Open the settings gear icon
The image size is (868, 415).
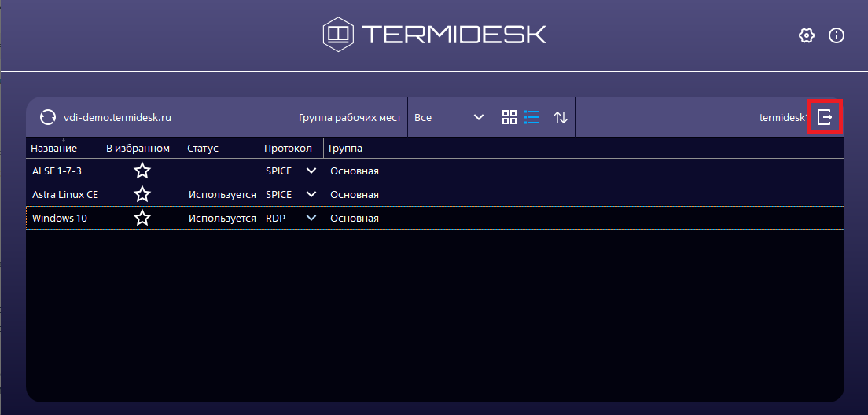[x=806, y=35]
